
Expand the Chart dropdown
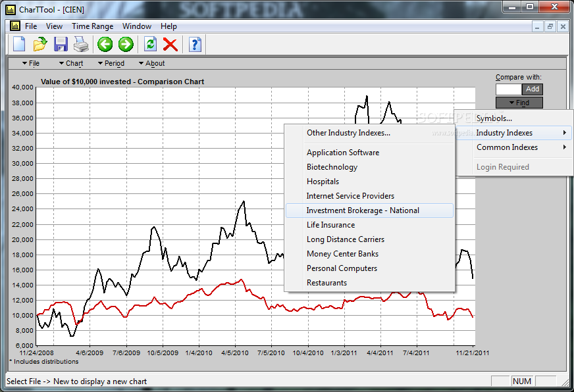point(71,63)
